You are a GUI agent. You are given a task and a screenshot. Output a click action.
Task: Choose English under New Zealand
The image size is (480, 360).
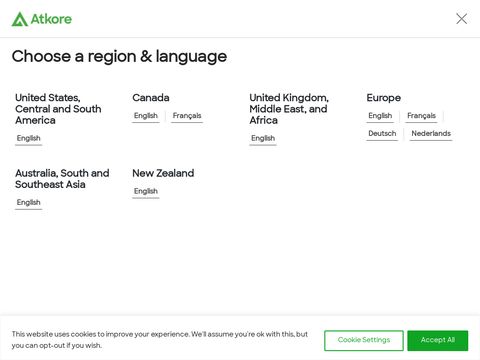(x=146, y=191)
